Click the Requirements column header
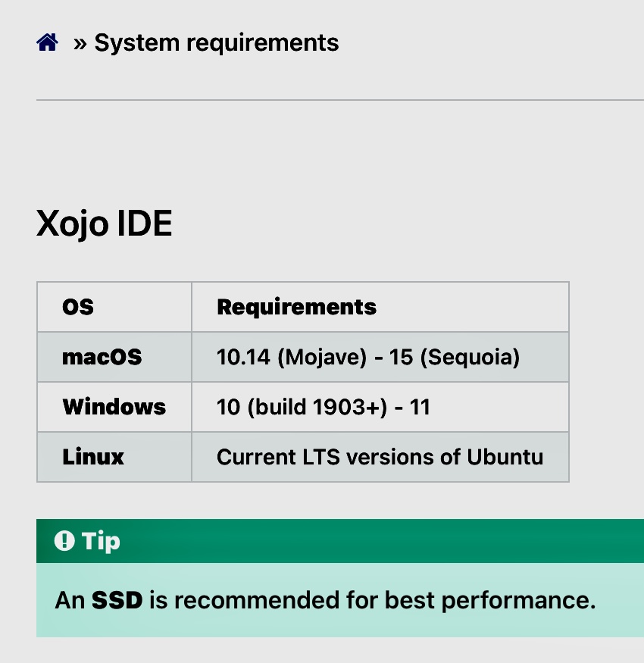This screenshot has width=644, height=663. [x=380, y=307]
